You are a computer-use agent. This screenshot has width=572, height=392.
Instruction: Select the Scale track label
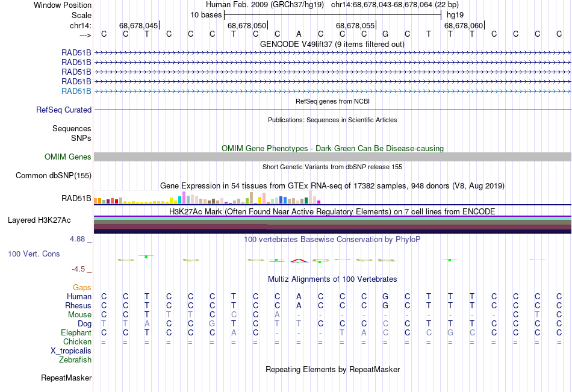point(81,15)
